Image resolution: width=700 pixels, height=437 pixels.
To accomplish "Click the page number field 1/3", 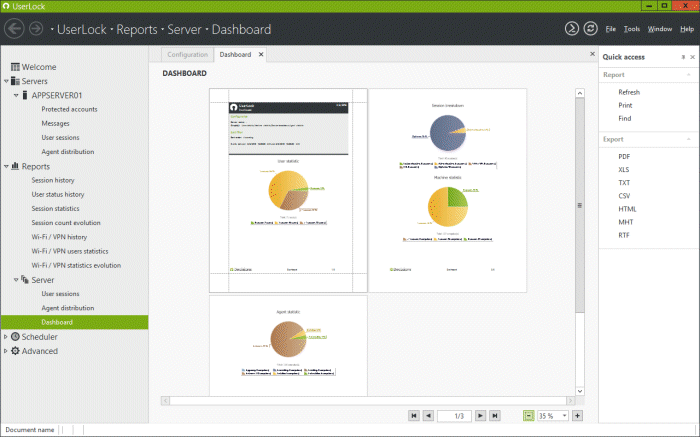I will 454,416.
